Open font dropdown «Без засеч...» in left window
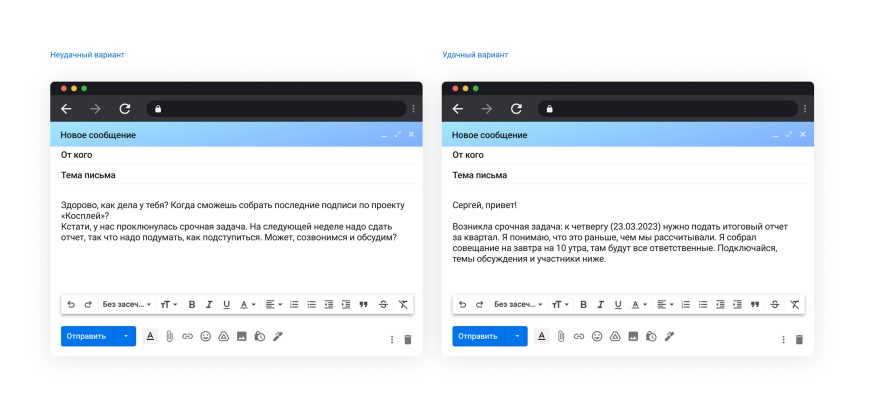The height and width of the screenshot is (400, 870). [x=127, y=304]
